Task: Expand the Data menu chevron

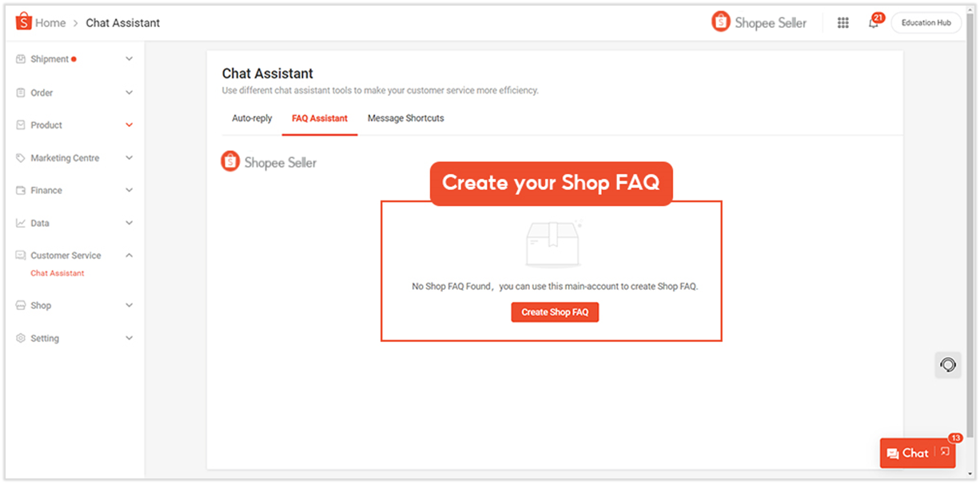Action: [x=129, y=224]
